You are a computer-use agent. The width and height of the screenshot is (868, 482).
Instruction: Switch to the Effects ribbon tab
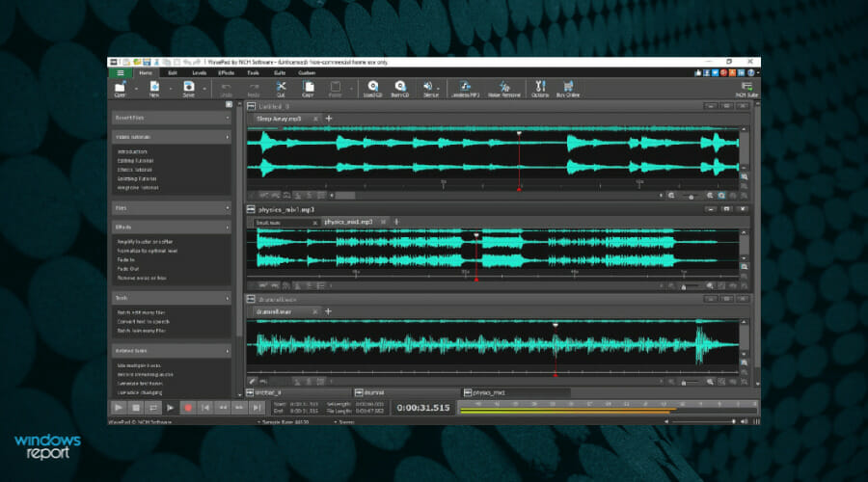pyautogui.click(x=226, y=72)
